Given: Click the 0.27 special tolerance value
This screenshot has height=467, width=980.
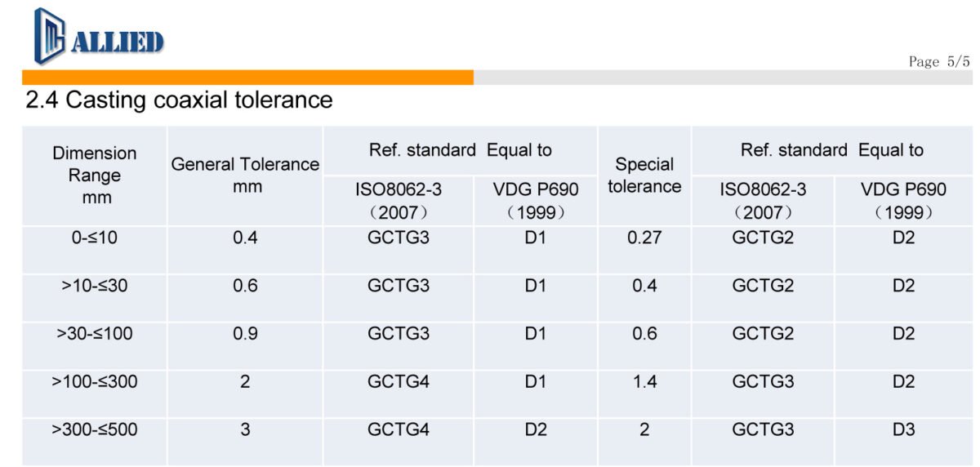Looking at the screenshot, I should (x=644, y=239).
